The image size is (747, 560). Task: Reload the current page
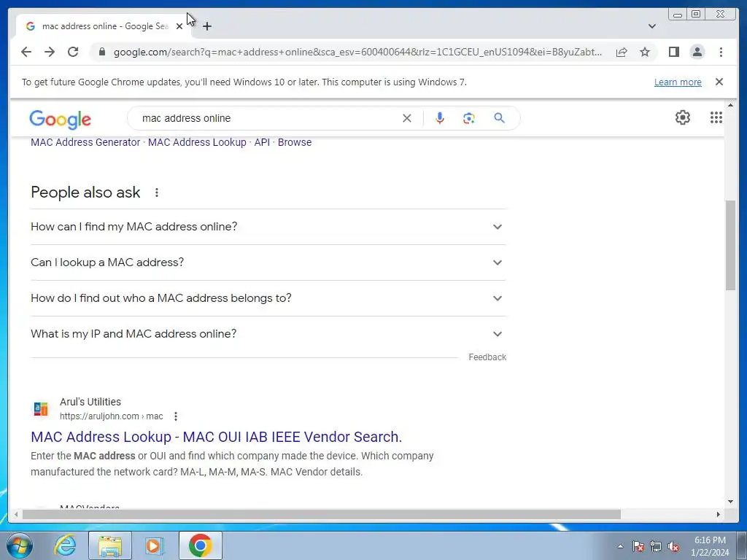point(73,52)
